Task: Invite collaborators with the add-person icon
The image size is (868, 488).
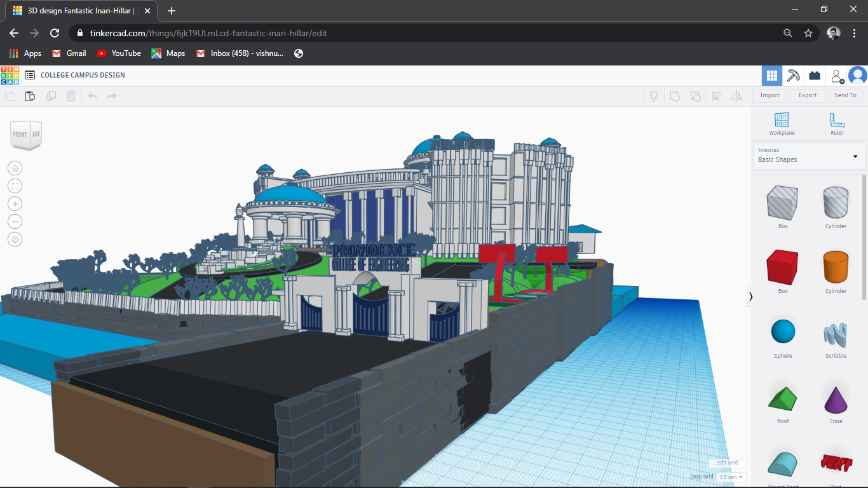Action: [837, 76]
